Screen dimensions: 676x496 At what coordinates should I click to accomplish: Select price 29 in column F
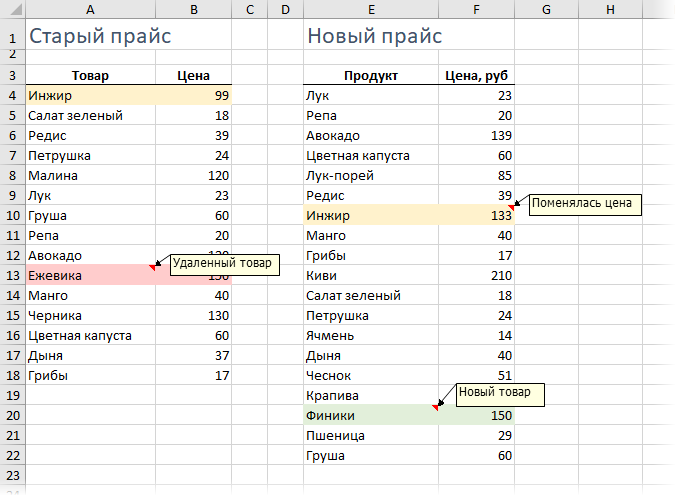(x=476, y=435)
